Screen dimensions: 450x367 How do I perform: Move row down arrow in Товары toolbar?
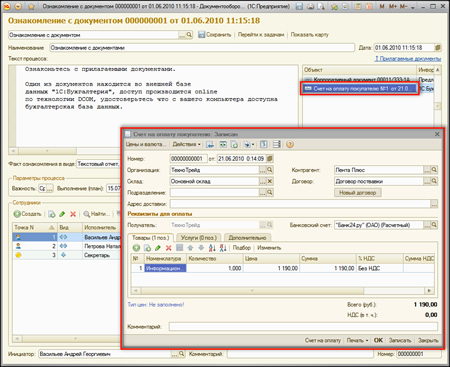201,248
